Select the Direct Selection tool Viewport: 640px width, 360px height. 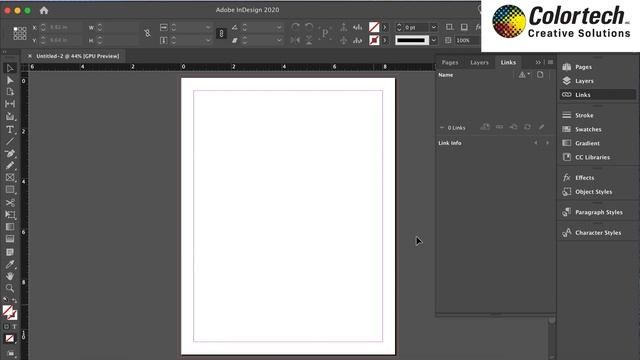[10, 80]
